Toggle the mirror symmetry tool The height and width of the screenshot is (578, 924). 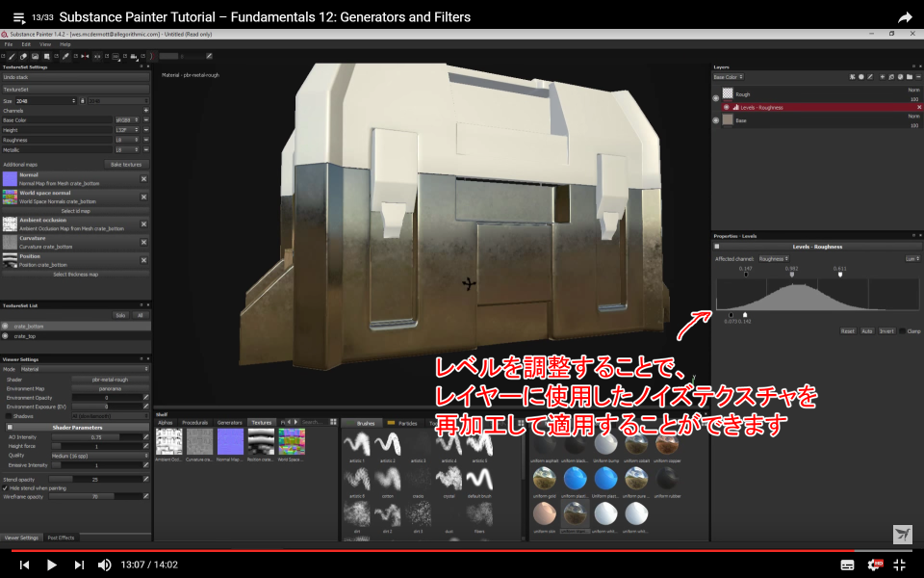click(x=85, y=57)
